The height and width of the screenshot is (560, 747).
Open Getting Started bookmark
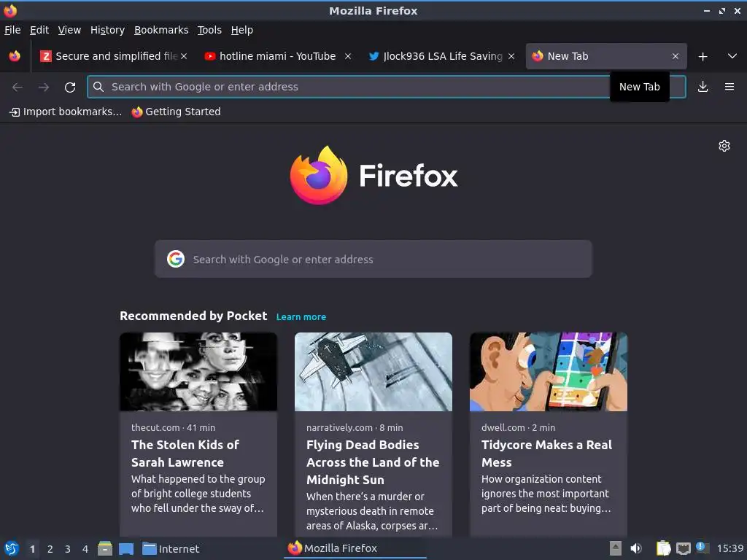point(177,112)
